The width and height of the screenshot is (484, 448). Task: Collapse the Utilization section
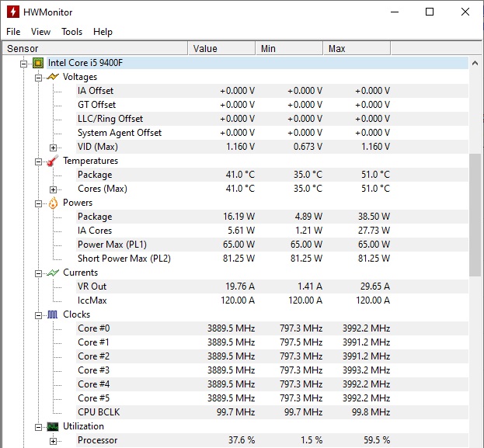38,427
